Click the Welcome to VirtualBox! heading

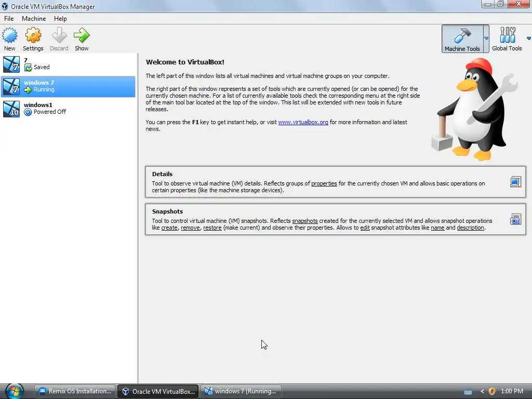tap(185, 62)
